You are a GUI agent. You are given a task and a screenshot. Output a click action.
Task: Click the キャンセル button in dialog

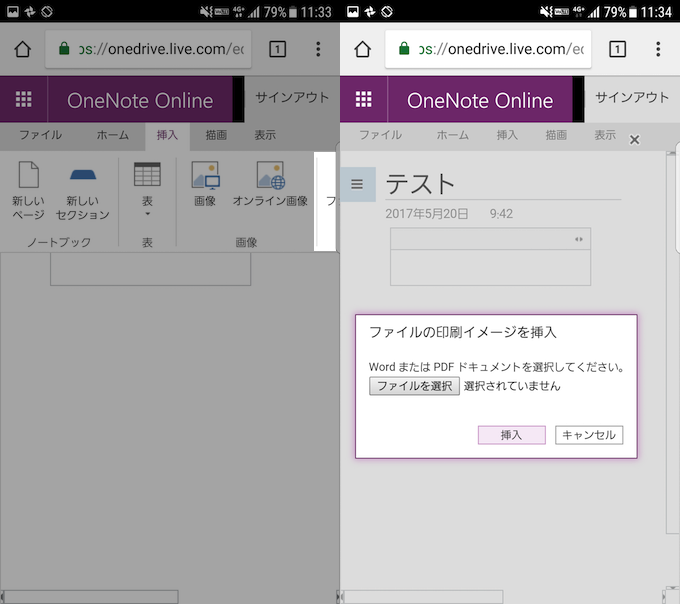point(589,435)
